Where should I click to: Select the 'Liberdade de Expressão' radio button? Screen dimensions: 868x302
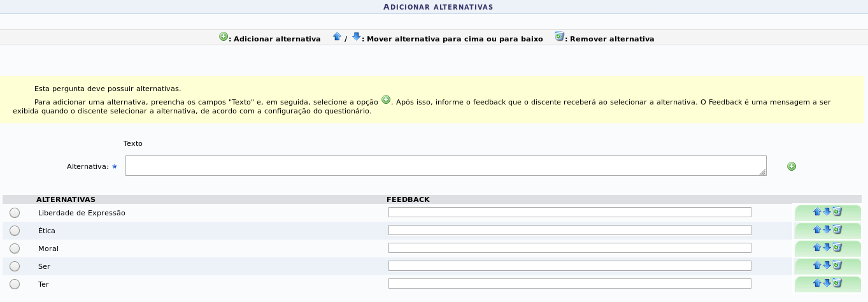(x=15, y=213)
